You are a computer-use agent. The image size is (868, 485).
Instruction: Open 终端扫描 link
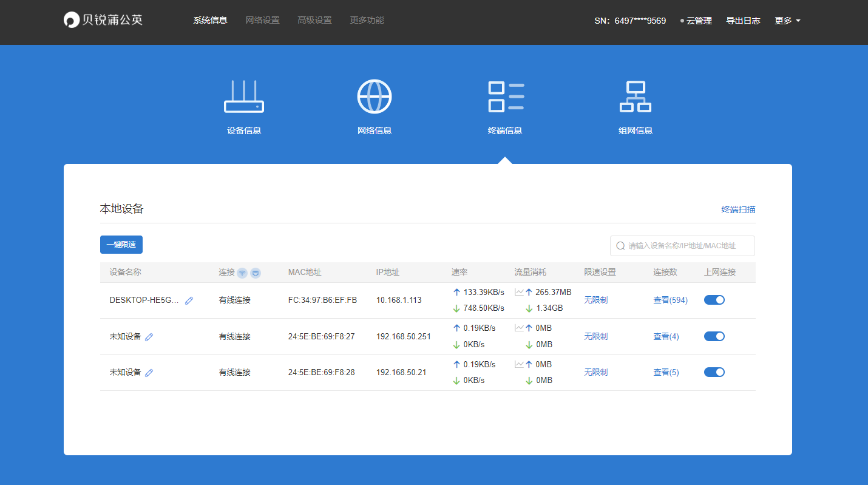[738, 209]
